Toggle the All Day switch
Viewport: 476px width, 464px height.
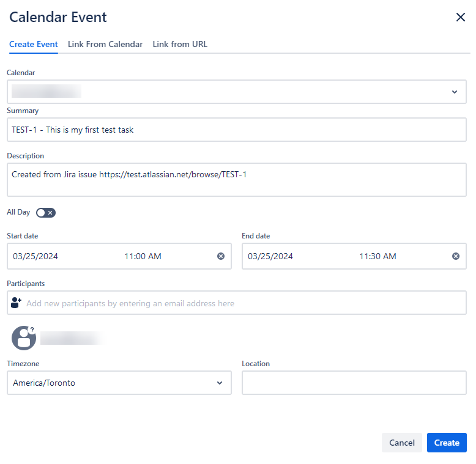coord(46,213)
